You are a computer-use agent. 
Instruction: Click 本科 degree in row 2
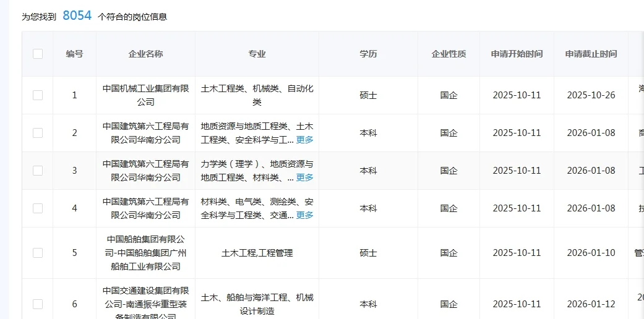pos(369,133)
